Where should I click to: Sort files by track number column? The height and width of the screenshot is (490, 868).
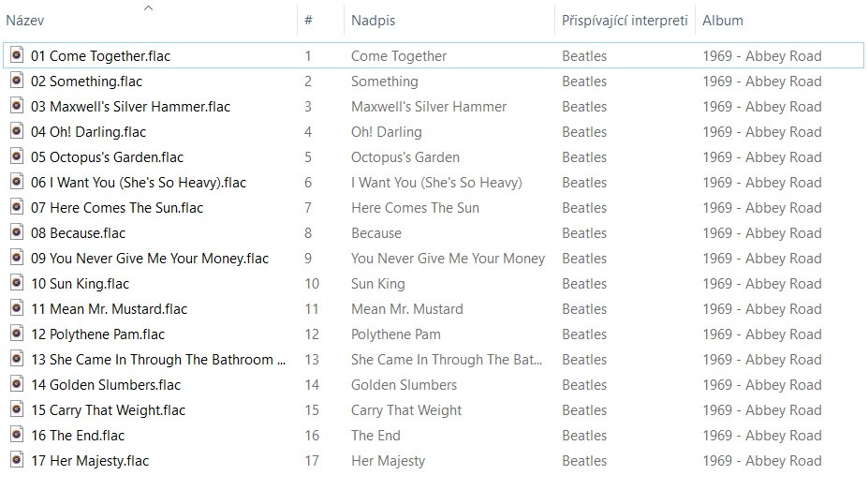[x=309, y=21]
